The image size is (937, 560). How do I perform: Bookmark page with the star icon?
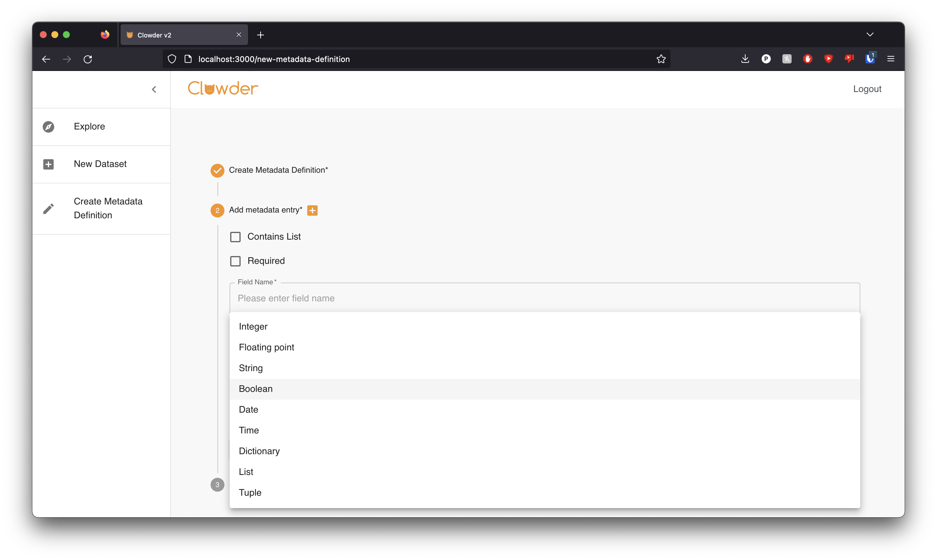point(661,59)
